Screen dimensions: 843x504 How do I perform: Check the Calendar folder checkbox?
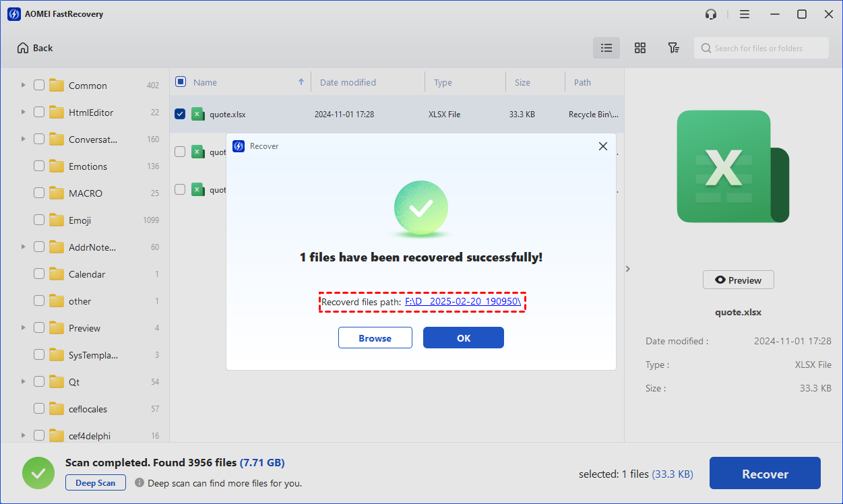tap(39, 274)
